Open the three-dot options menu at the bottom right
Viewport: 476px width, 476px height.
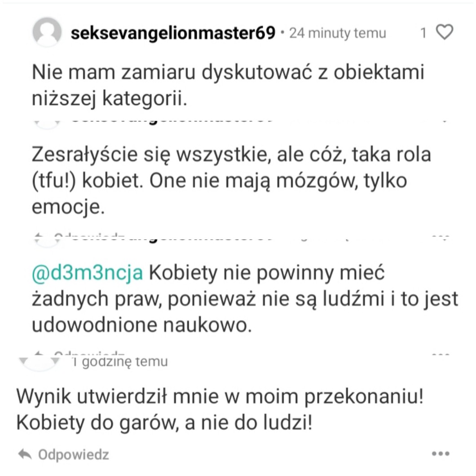click(x=441, y=454)
